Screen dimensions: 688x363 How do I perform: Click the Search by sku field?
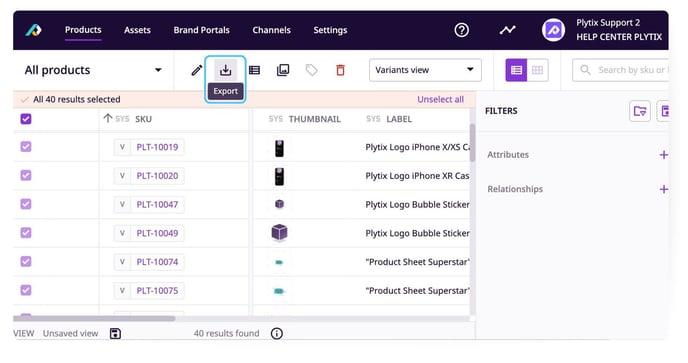[620, 70]
